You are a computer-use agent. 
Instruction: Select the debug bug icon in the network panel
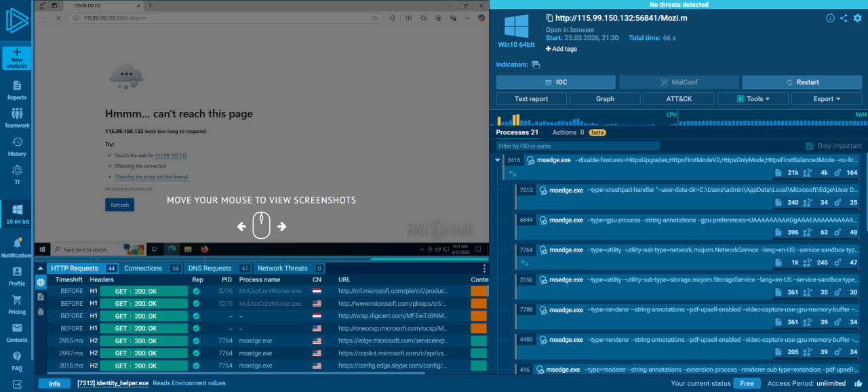tap(41, 311)
